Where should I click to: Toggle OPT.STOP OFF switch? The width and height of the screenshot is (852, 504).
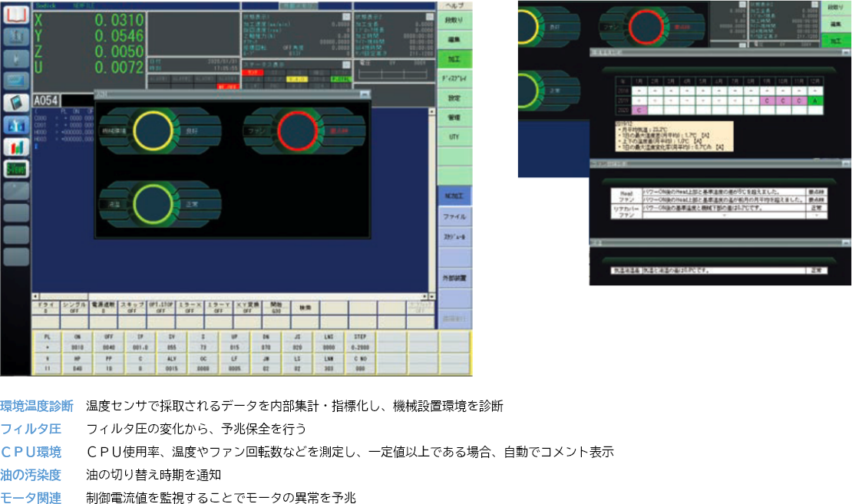pos(161,308)
